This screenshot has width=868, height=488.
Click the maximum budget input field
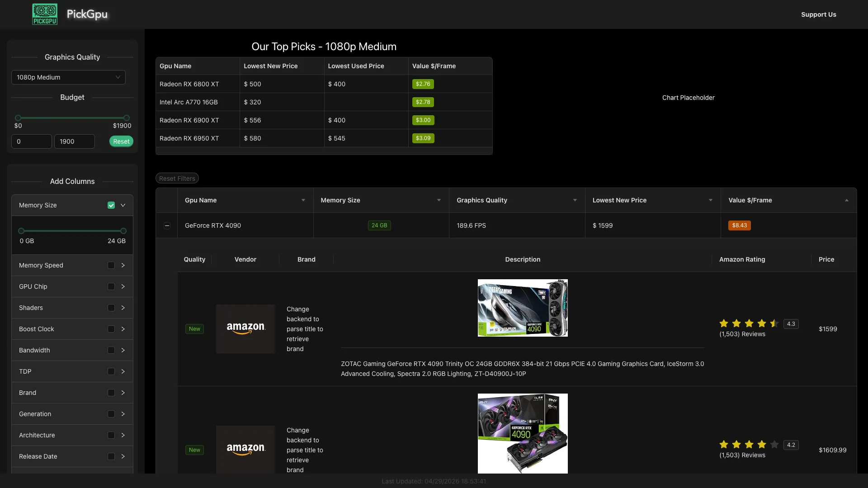75,141
